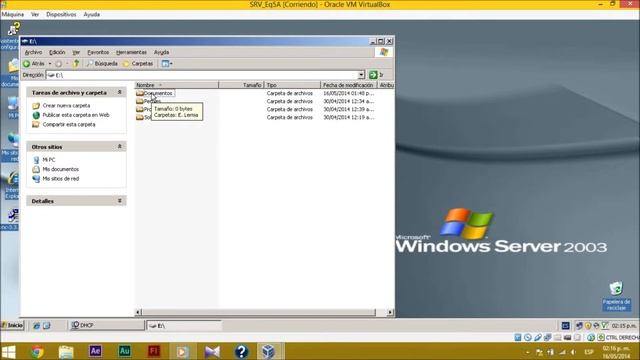The image size is (640, 360).
Task: Click the globe icon beside Publicar
Action: [x=36, y=115]
